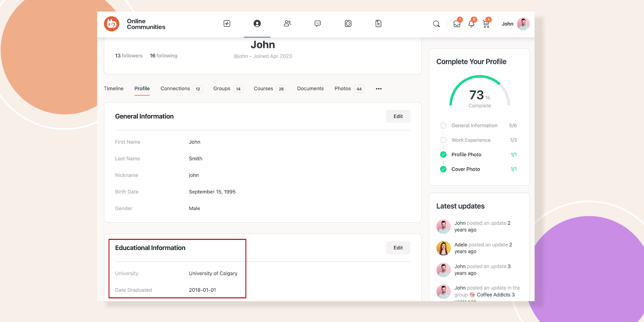Viewport: 644px width, 322px height.
Task: Click the Online Communities flame logo
Action: coord(111,24)
